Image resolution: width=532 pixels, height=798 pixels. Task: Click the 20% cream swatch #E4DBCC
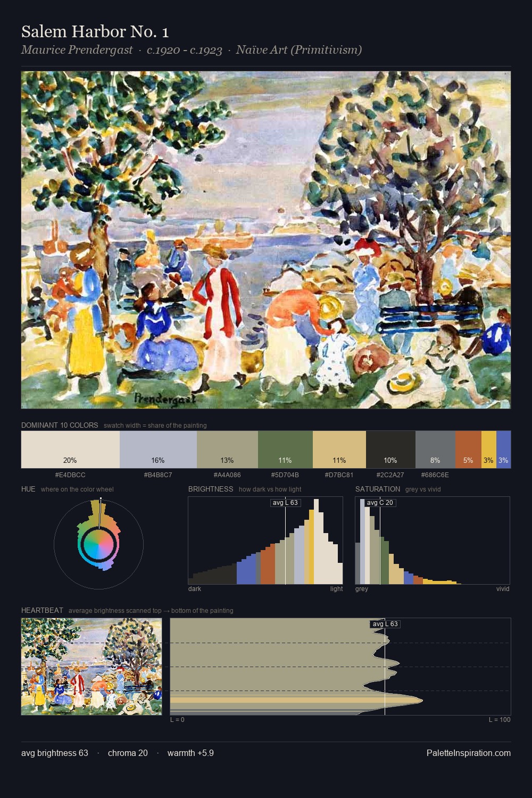70,450
